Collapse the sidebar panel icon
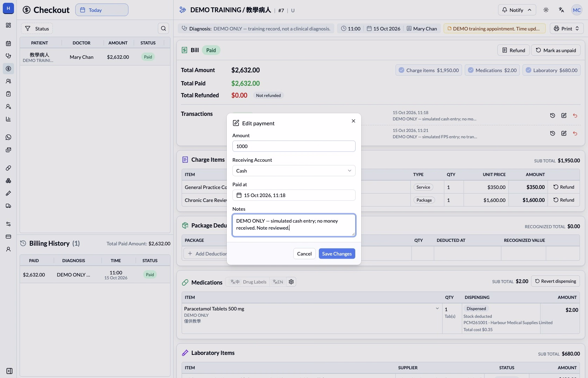The width and height of the screenshot is (588, 378). tap(9, 371)
